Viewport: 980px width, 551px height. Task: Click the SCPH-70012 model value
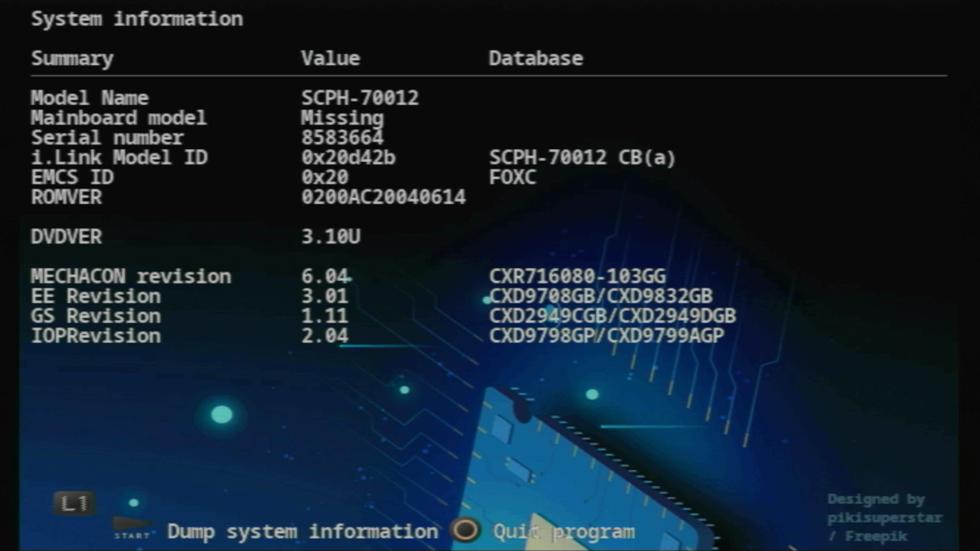[359, 97]
